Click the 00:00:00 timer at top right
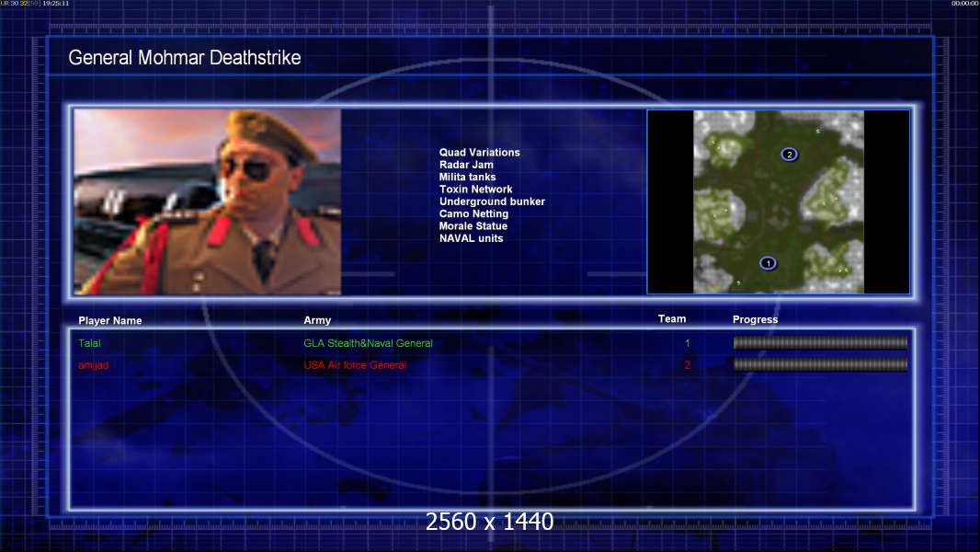 (965, 3)
